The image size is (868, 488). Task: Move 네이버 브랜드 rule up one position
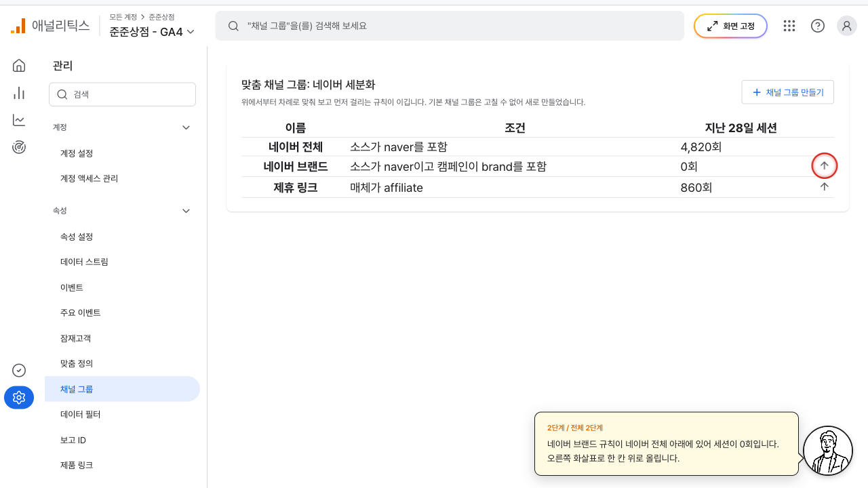click(x=825, y=165)
